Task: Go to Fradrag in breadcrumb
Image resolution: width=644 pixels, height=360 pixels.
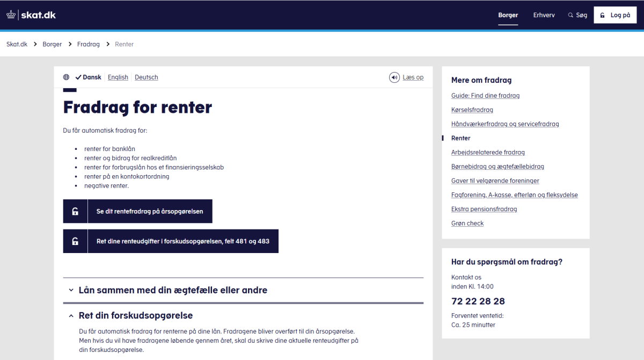Action: pyautogui.click(x=88, y=44)
